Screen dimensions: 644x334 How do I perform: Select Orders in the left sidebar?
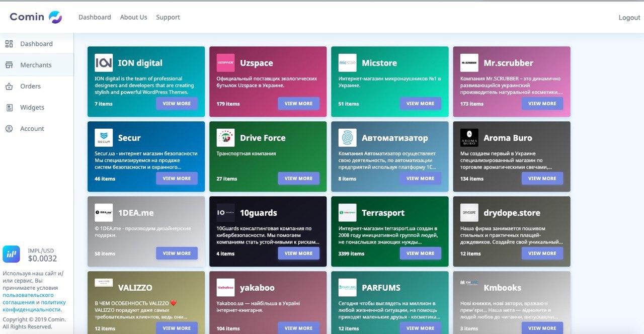coord(37,86)
